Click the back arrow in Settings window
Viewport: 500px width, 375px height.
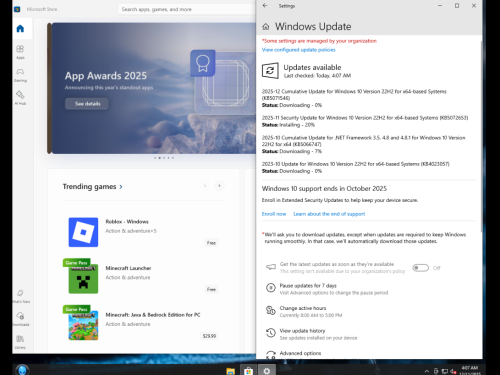point(265,6)
